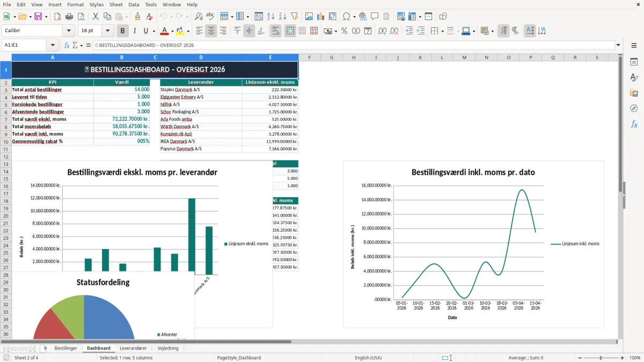Switch to Vejledning sheet tab
Screen dimensions: 644x362
[167, 348]
